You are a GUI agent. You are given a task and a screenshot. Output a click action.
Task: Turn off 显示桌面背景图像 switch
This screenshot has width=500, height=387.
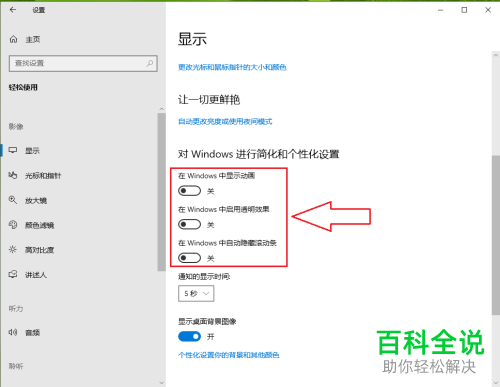(x=189, y=336)
